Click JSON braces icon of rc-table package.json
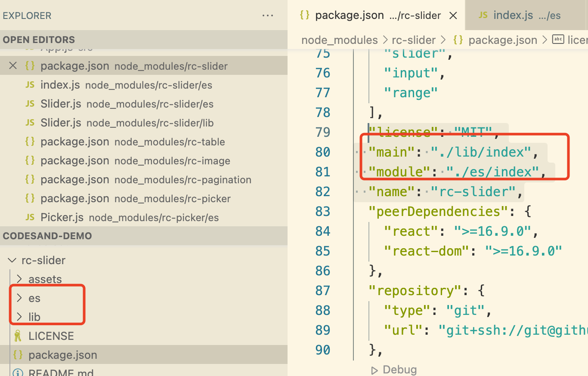 [30, 142]
